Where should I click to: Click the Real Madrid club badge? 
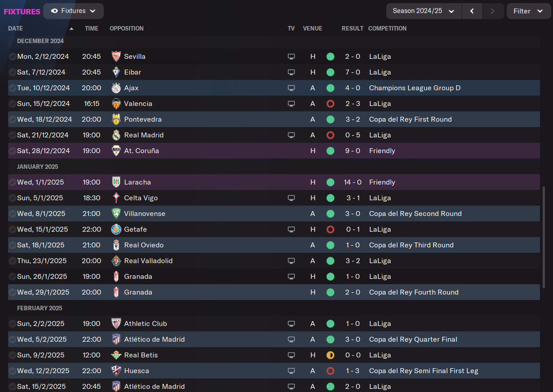pyautogui.click(x=116, y=135)
